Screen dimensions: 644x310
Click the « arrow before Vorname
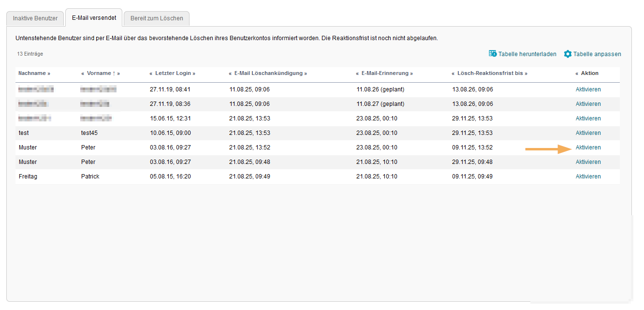(82, 73)
